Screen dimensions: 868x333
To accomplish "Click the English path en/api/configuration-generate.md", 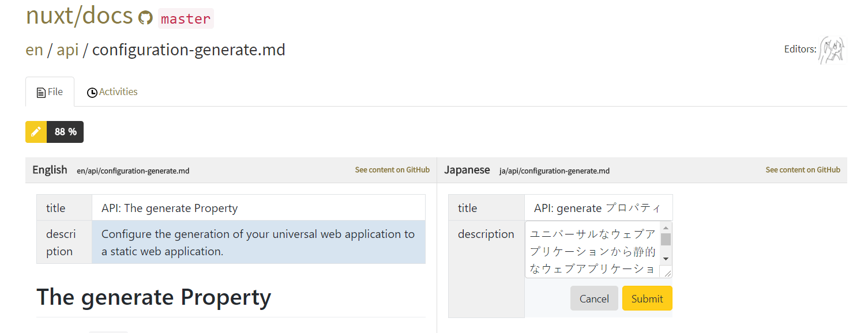I will (133, 171).
